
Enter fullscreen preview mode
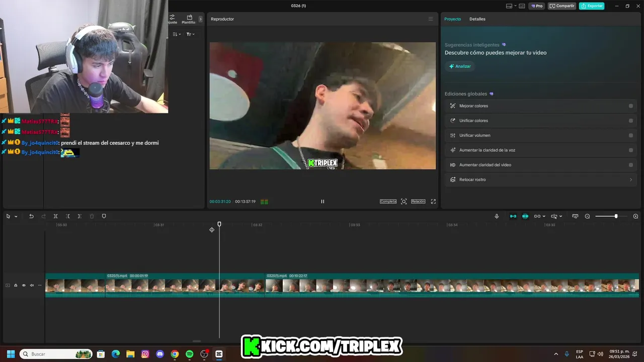click(433, 202)
